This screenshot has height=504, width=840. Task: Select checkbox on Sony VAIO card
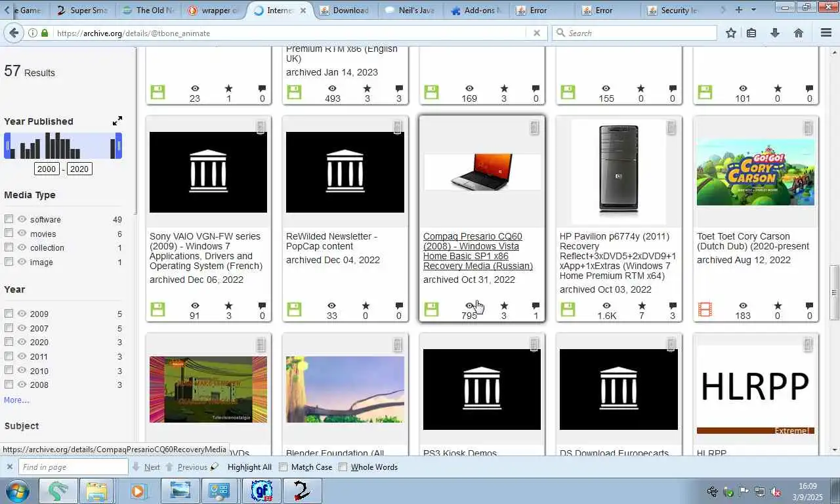click(x=261, y=127)
